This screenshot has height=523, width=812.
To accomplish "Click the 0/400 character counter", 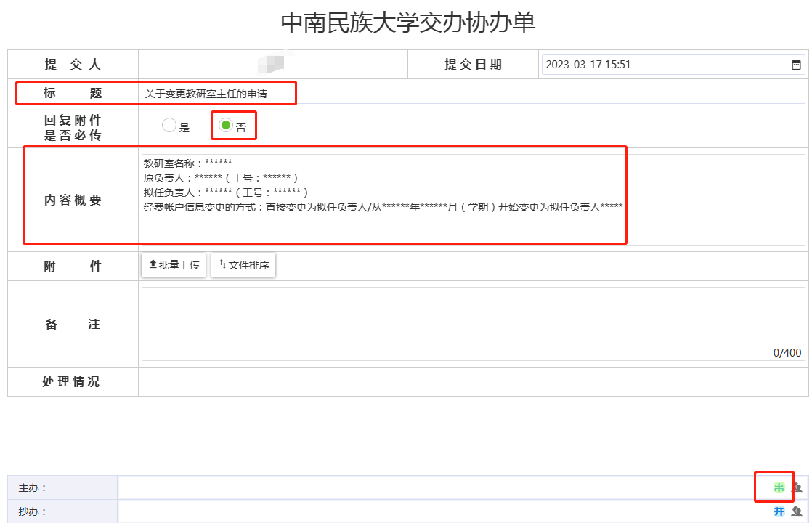I will [787, 353].
